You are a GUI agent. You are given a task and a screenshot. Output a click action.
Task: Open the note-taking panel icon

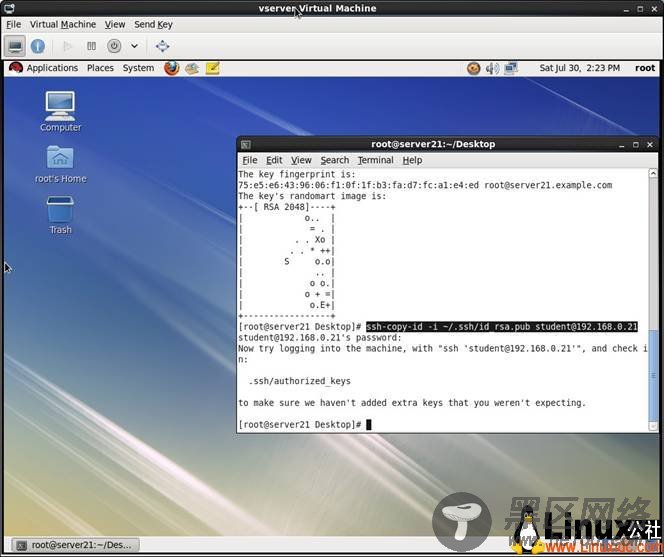click(x=212, y=68)
